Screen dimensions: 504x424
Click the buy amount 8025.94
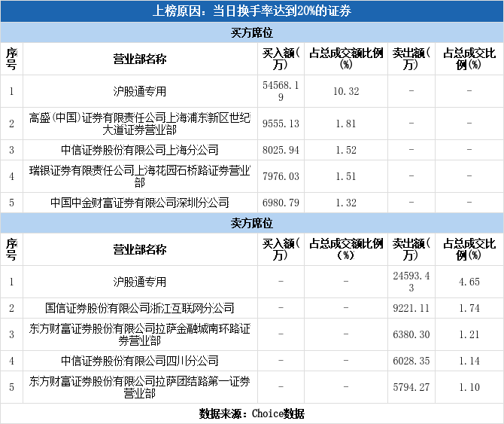pos(281,150)
